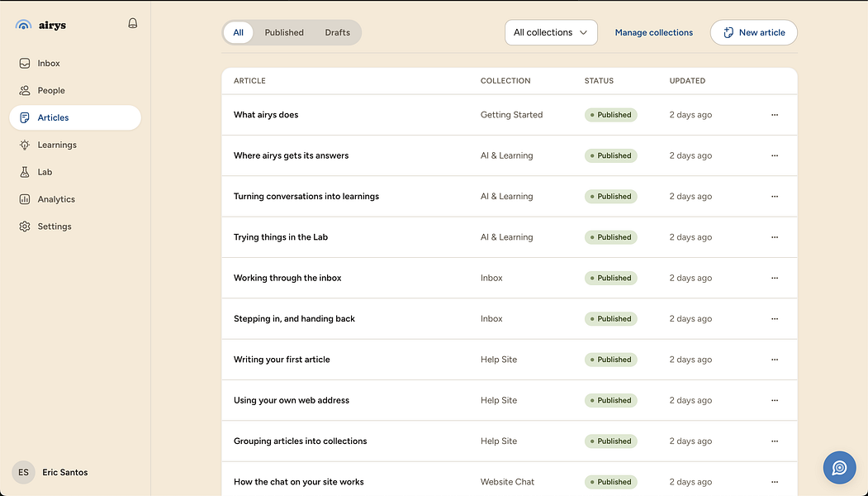Open more options for Working through the inbox
Image resolution: width=868 pixels, height=496 pixels.
[775, 278]
